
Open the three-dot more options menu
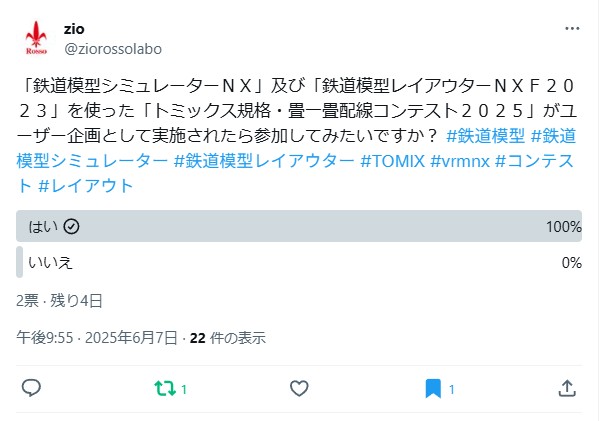tap(572, 29)
